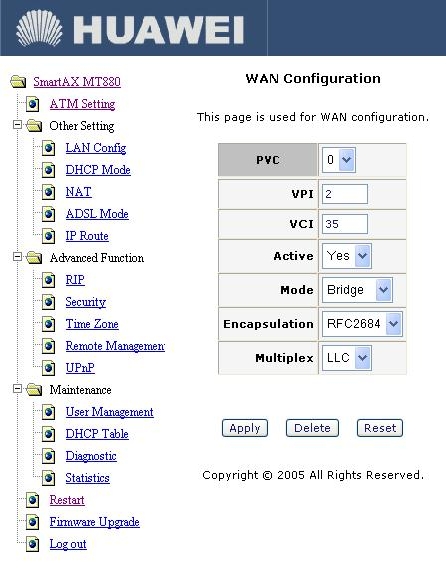The width and height of the screenshot is (446, 586).
Task: Open the Active dropdown showing Yes
Action: point(347,256)
